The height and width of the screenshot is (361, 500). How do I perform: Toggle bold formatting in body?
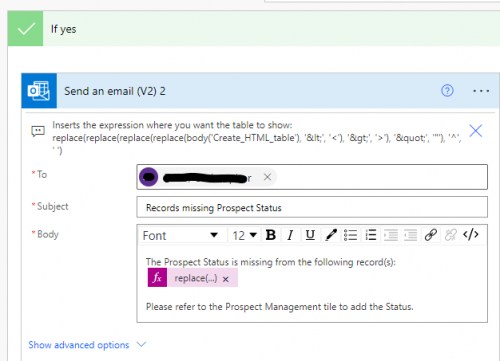tap(271, 235)
